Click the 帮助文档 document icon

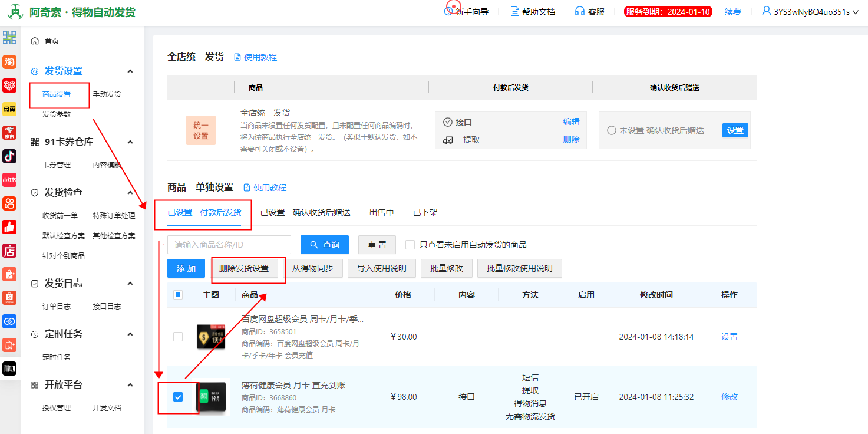click(x=514, y=11)
